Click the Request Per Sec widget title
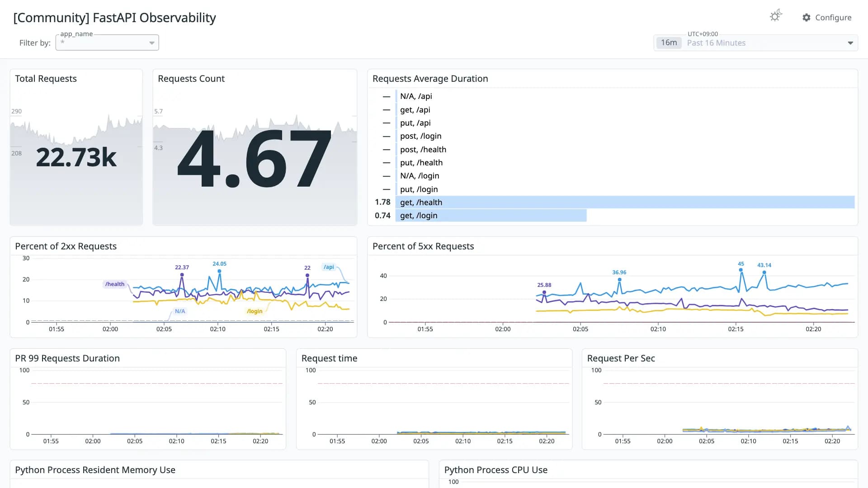868x488 pixels. 621,358
